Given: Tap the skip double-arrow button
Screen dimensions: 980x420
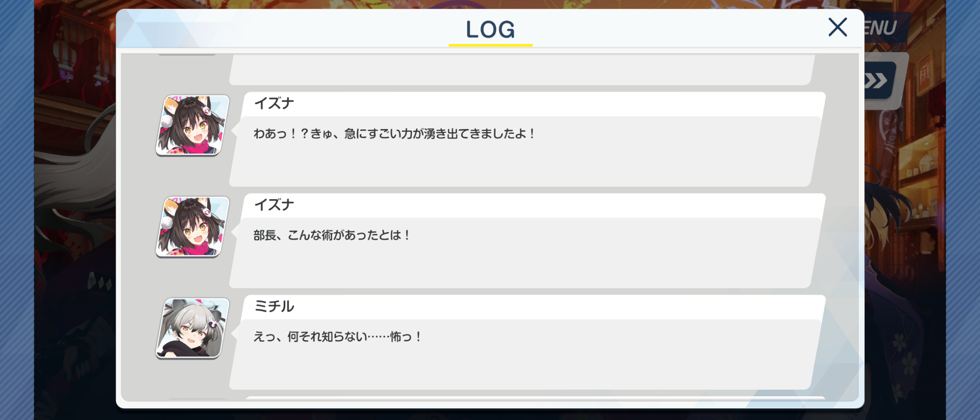Looking at the screenshot, I should [x=879, y=81].
